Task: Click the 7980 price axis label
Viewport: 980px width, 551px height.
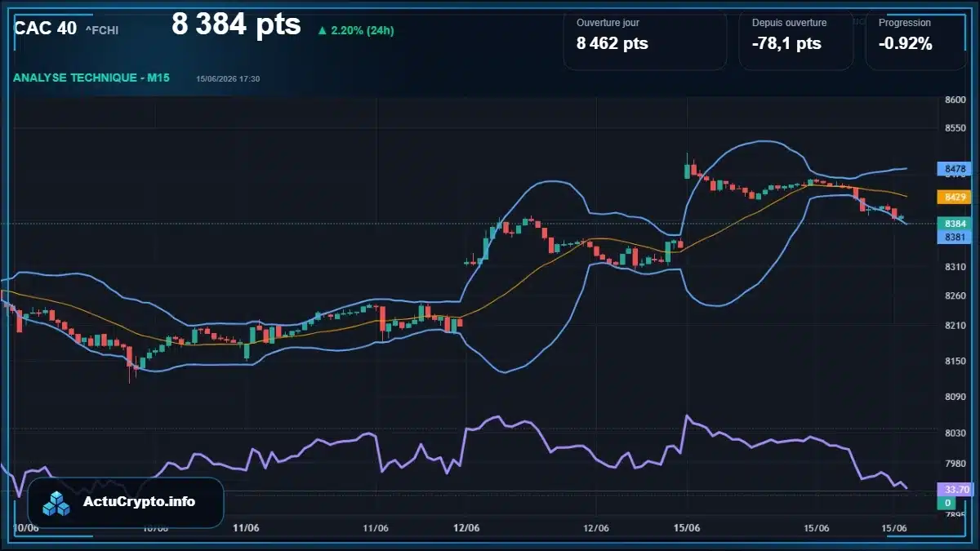Action: 955,464
